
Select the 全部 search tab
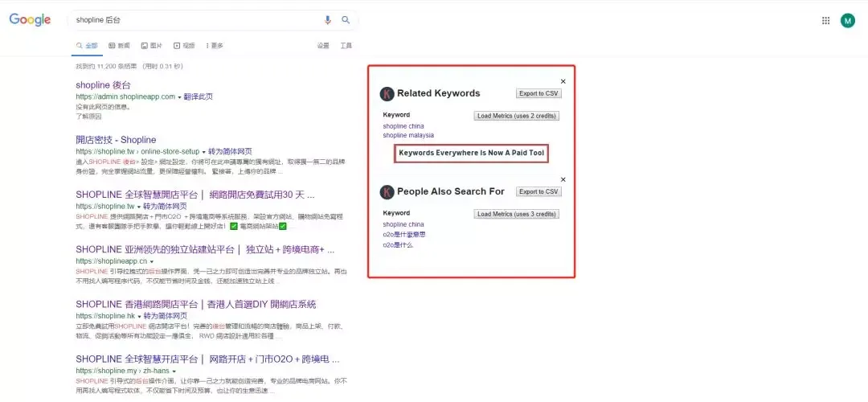point(87,45)
